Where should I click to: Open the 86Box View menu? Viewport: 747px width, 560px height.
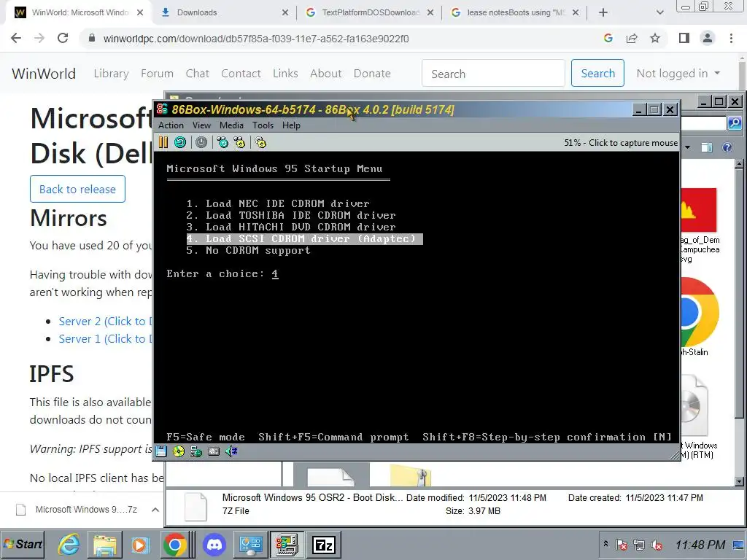pyautogui.click(x=201, y=125)
